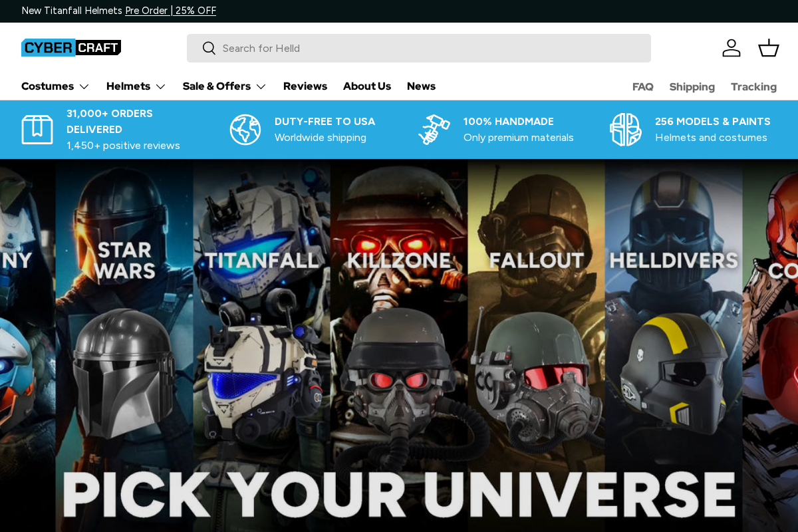Open the FAQ page
The height and width of the screenshot is (532, 798).
pyautogui.click(x=643, y=86)
